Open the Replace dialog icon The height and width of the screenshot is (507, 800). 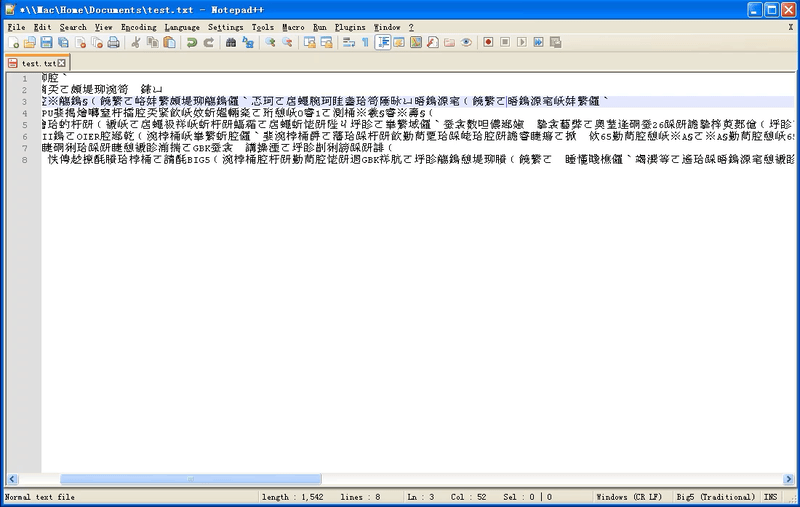(247, 43)
